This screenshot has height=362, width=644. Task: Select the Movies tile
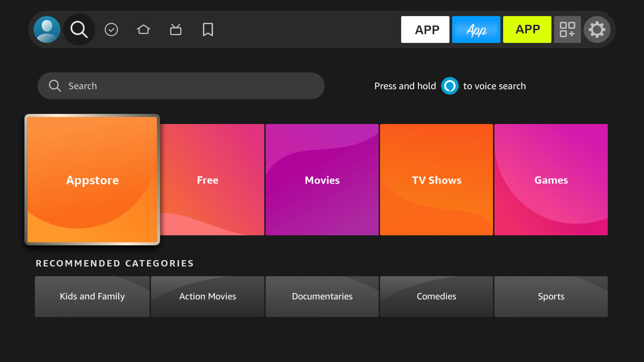point(322,180)
